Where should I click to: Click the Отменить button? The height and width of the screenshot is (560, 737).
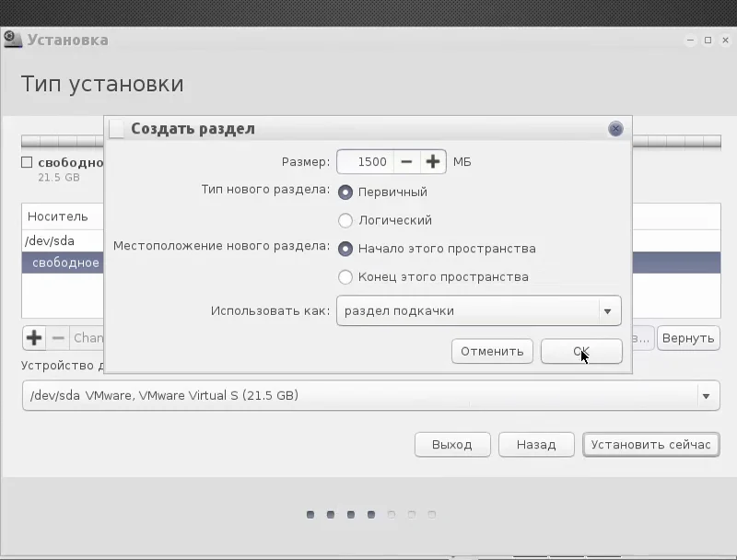492,352
